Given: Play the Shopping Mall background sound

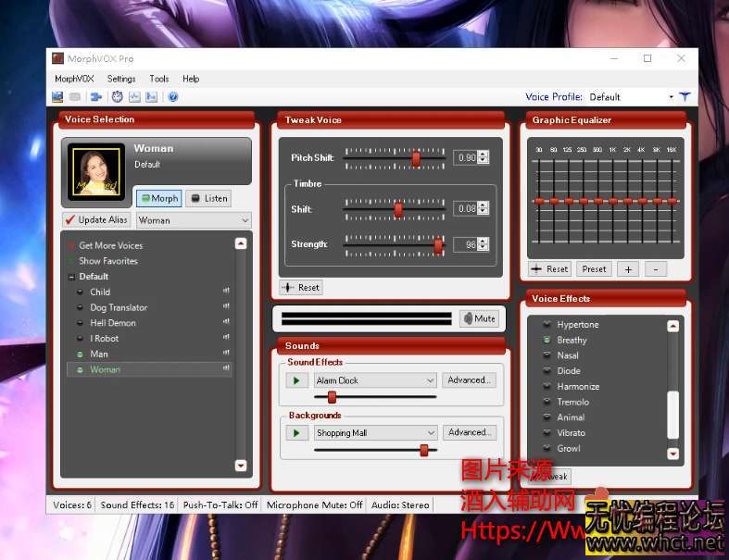Looking at the screenshot, I should point(296,433).
